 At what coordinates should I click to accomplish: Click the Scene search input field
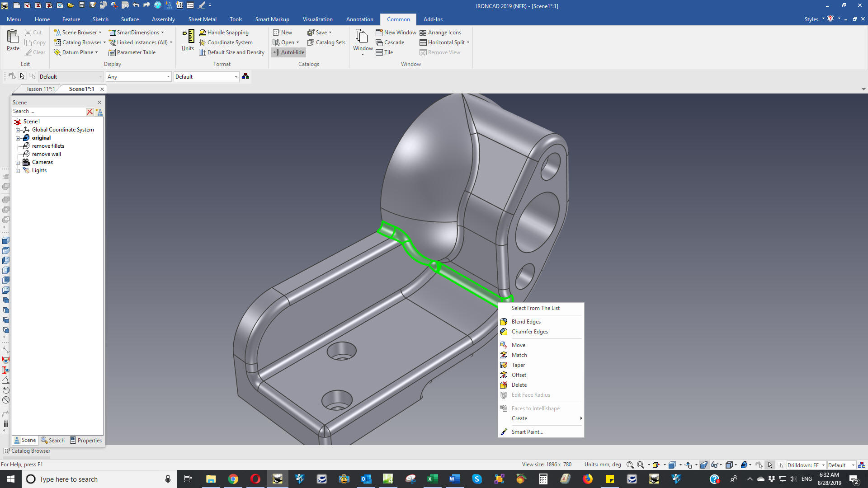(x=47, y=112)
